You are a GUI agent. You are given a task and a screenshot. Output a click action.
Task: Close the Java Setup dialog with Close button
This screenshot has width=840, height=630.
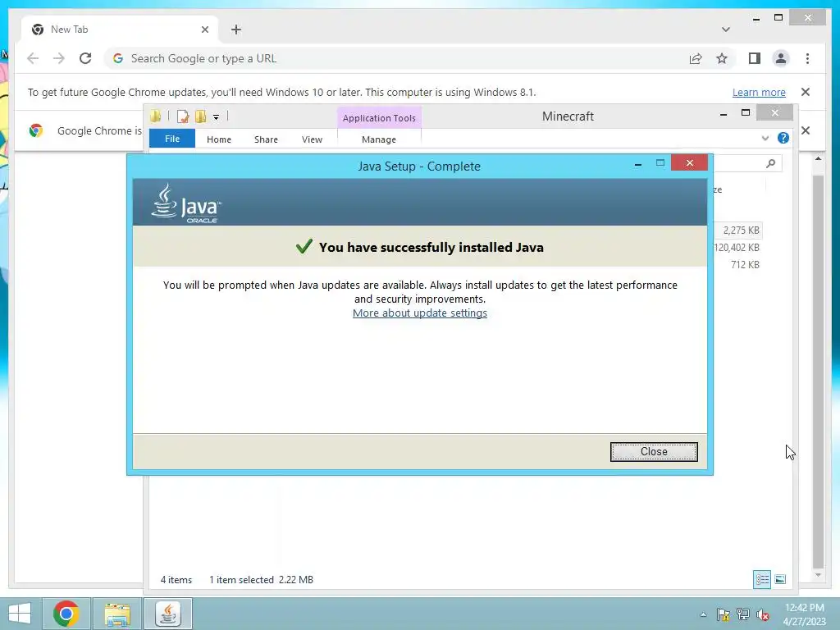(x=654, y=452)
